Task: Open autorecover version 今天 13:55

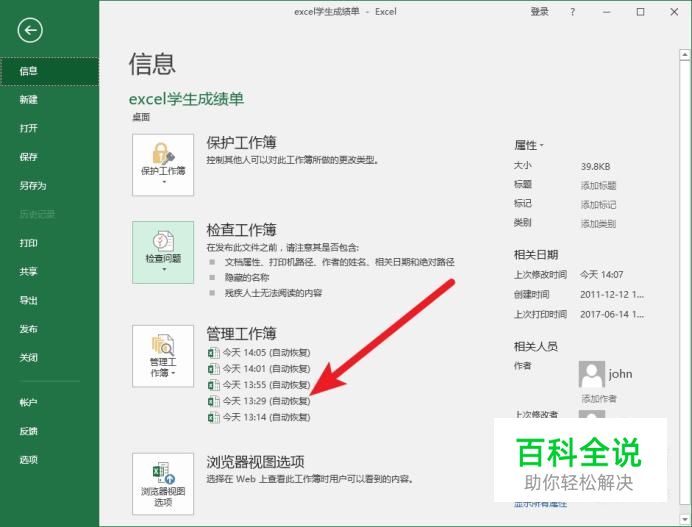Action: click(259, 385)
